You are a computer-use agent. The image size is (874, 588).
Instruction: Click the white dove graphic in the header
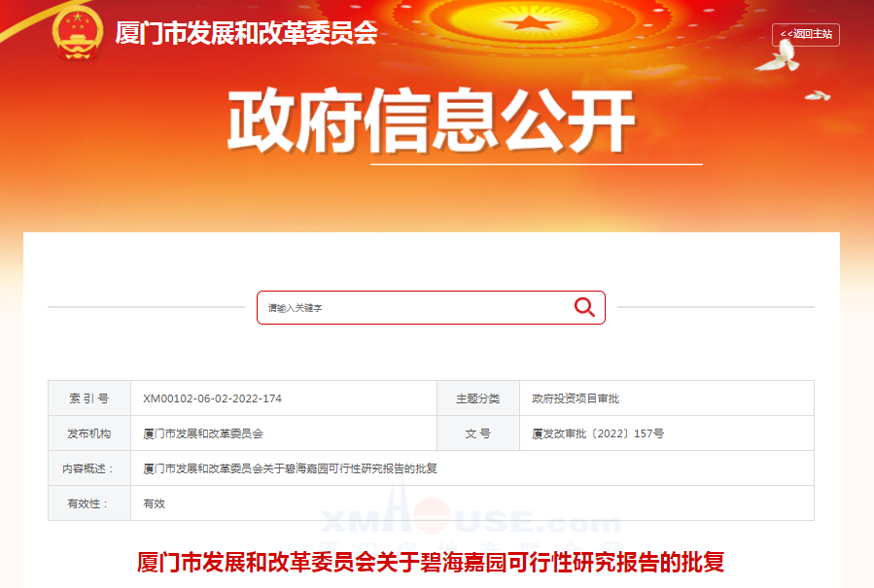tap(780, 56)
